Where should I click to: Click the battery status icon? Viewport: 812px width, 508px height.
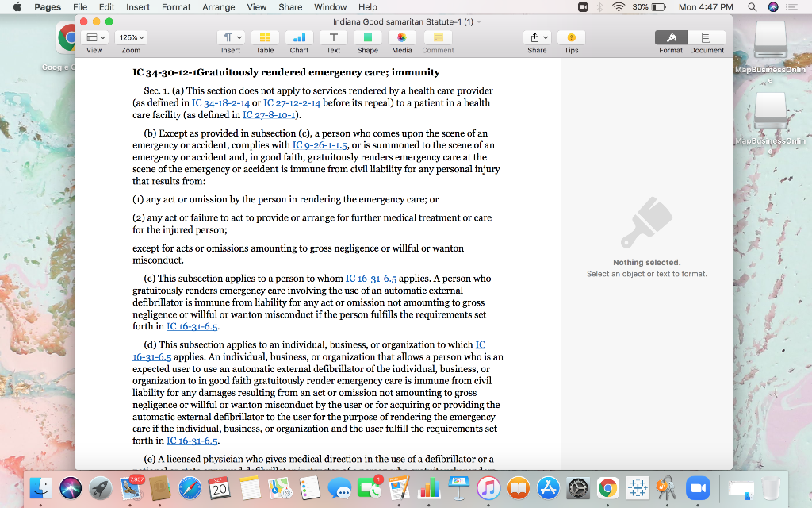tap(658, 6)
